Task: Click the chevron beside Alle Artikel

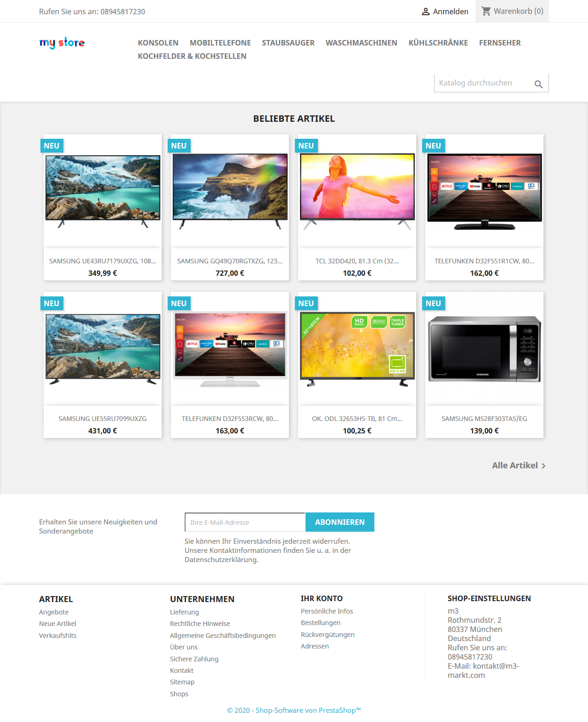Action: pos(543,466)
